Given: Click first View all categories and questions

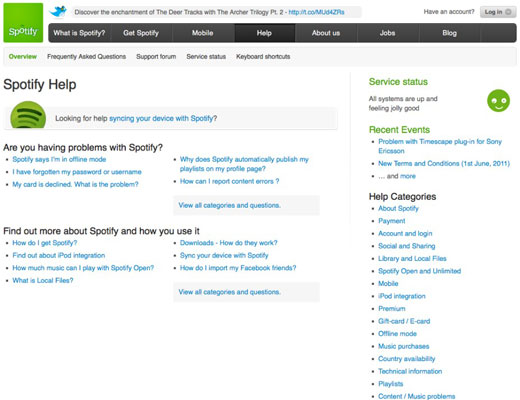Looking at the screenshot, I should (x=229, y=205).
